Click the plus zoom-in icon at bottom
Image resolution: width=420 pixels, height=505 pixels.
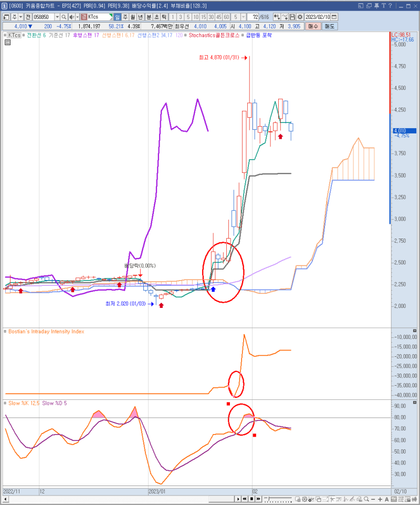[x=380, y=499]
